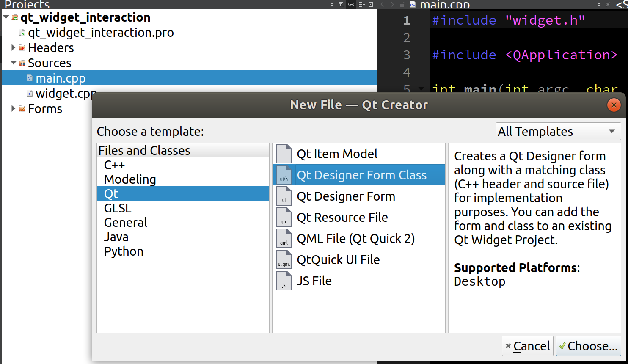Close the Projects sidebar panel
Image resolution: width=628 pixels, height=364 pixels.
(371, 4)
